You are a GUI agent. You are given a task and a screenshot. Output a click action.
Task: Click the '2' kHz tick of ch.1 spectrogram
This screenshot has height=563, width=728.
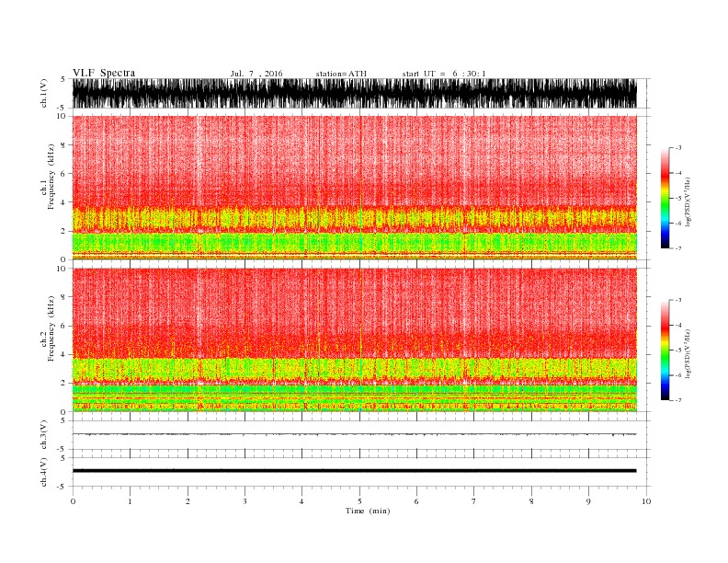pos(63,231)
